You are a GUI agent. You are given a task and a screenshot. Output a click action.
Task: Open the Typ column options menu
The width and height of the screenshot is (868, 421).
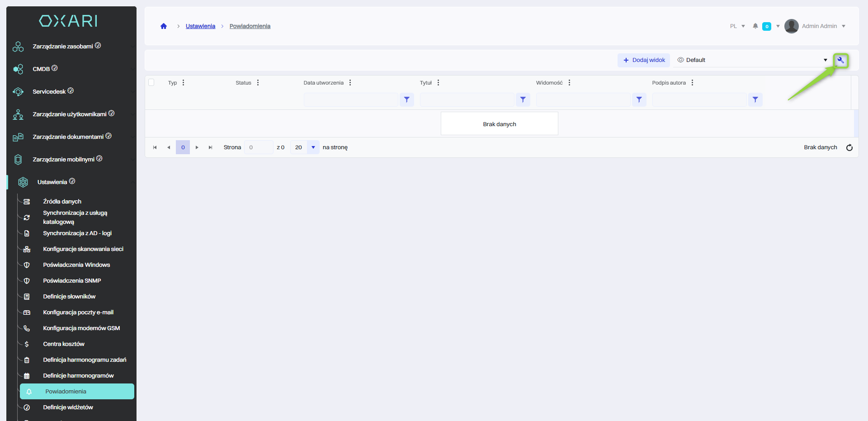pyautogui.click(x=183, y=83)
